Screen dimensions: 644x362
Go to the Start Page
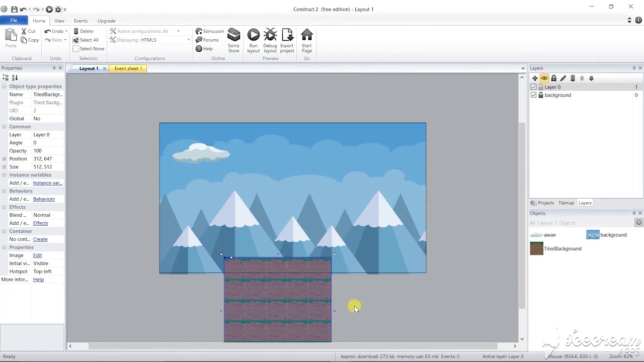(x=307, y=41)
